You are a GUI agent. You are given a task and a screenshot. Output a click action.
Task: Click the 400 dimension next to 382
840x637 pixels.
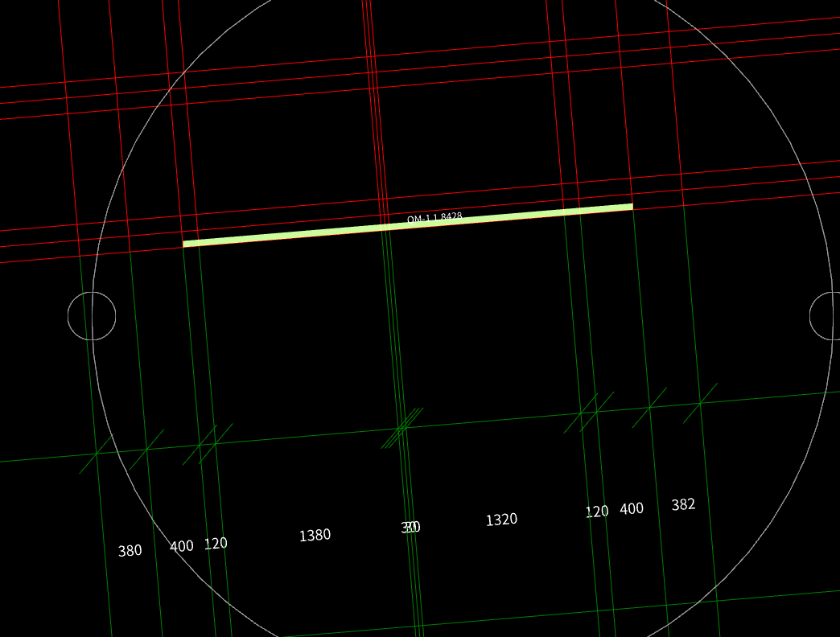(x=631, y=508)
